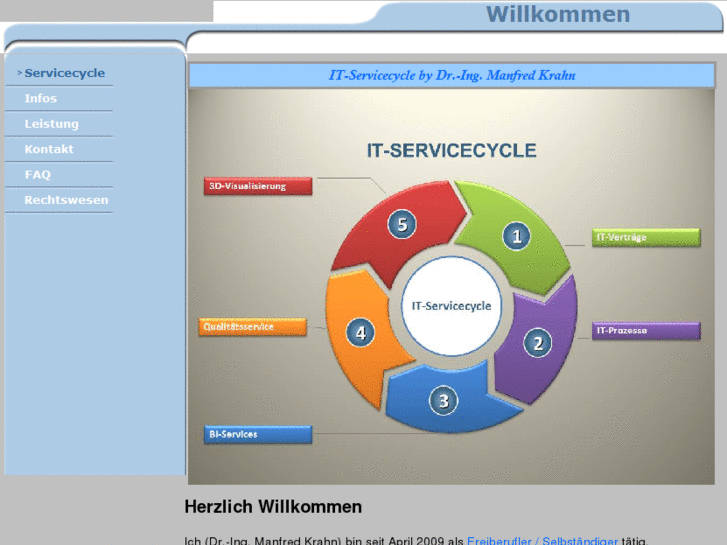Click the number 3 circle on blue segment
Image resolution: width=727 pixels, height=545 pixels.
pyautogui.click(x=443, y=401)
